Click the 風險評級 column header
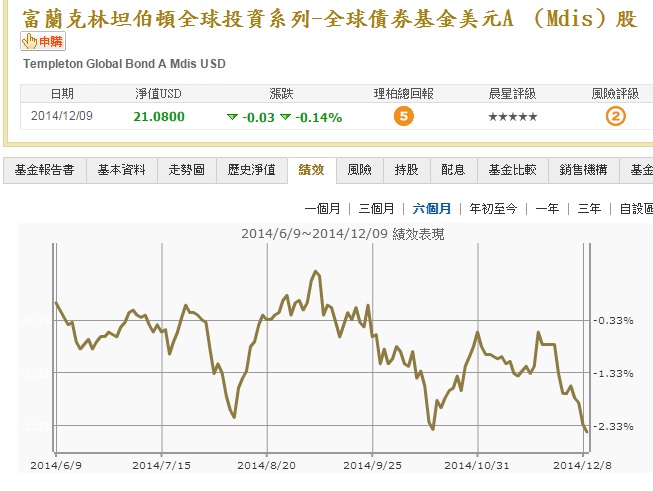 (615, 94)
